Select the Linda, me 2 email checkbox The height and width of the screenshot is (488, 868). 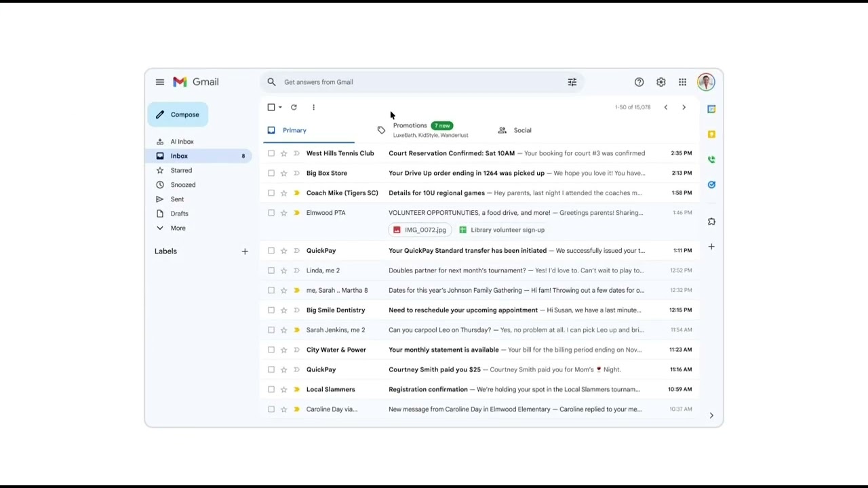[x=271, y=270]
